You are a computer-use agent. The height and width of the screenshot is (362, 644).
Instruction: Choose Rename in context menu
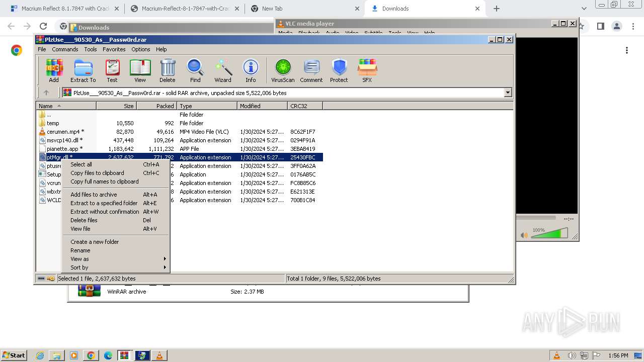[116, 250]
